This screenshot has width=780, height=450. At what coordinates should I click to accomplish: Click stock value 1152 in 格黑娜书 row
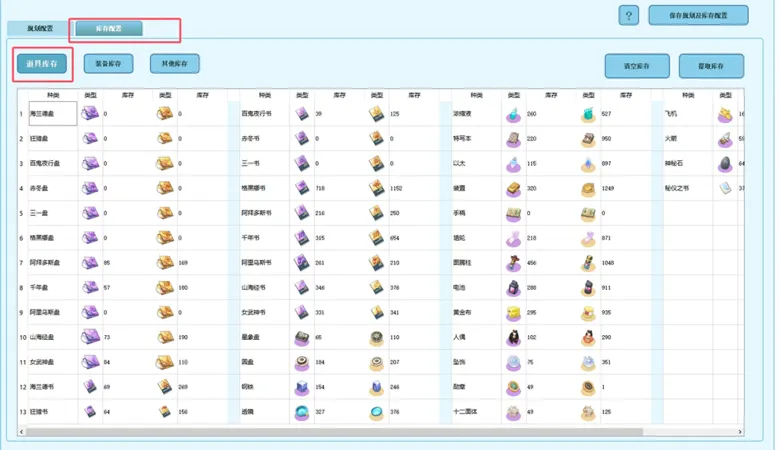[x=396, y=188]
